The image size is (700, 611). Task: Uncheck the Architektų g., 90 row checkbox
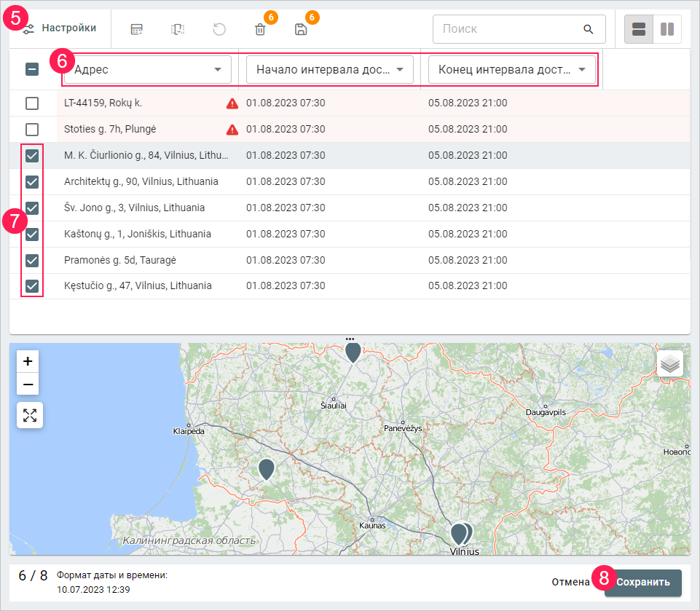tap(32, 182)
